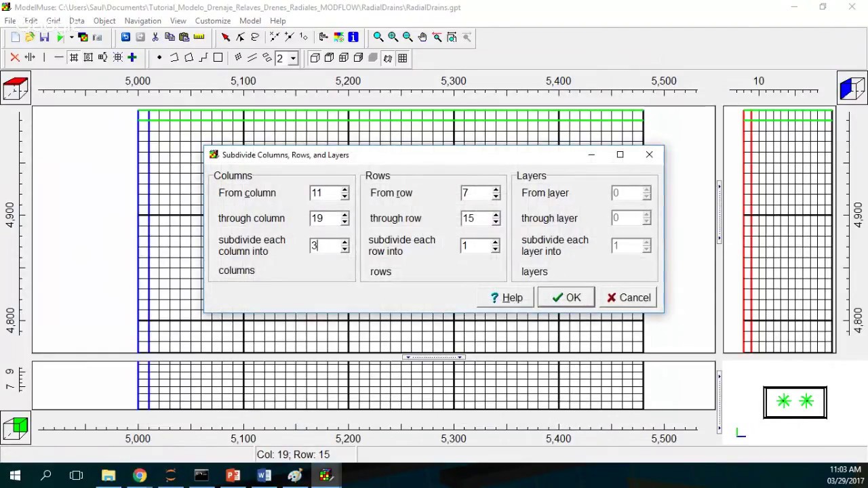Click the From row input field
Image resolution: width=868 pixels, height=488 pixels.
(475, 193)
